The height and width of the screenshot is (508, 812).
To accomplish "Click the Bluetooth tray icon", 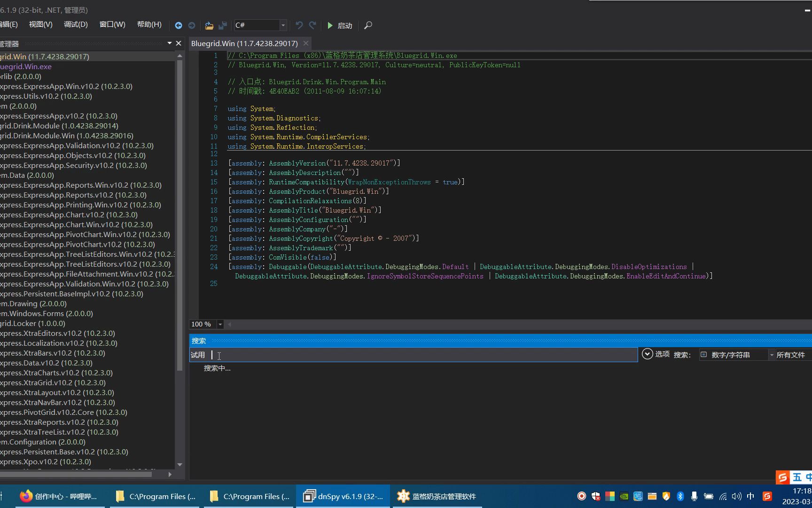I will point(680,496).
